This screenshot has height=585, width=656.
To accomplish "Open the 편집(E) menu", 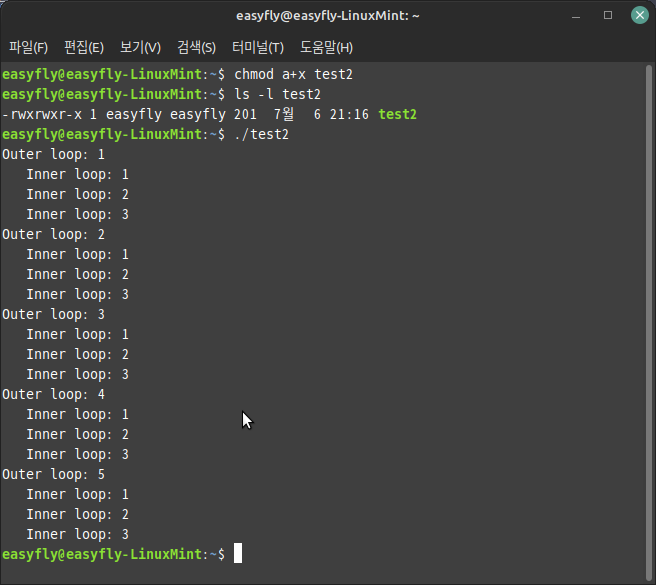I will (84, 47).
